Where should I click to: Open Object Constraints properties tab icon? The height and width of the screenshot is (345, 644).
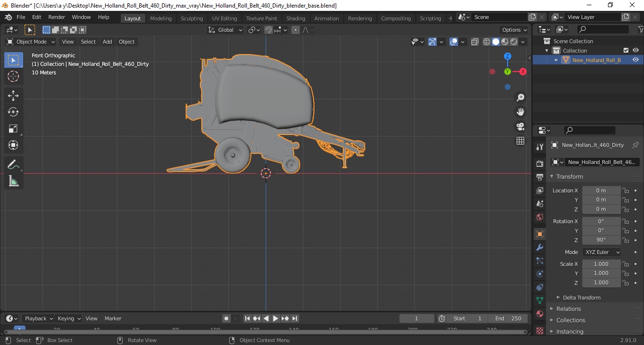tap(539, 287)
